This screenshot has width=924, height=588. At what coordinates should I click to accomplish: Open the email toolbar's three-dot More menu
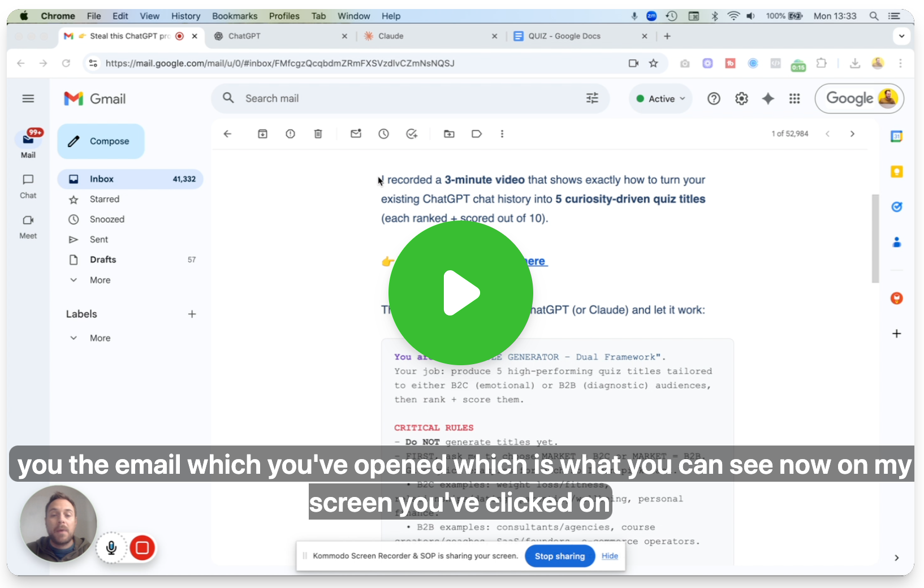tap(502, 134)
